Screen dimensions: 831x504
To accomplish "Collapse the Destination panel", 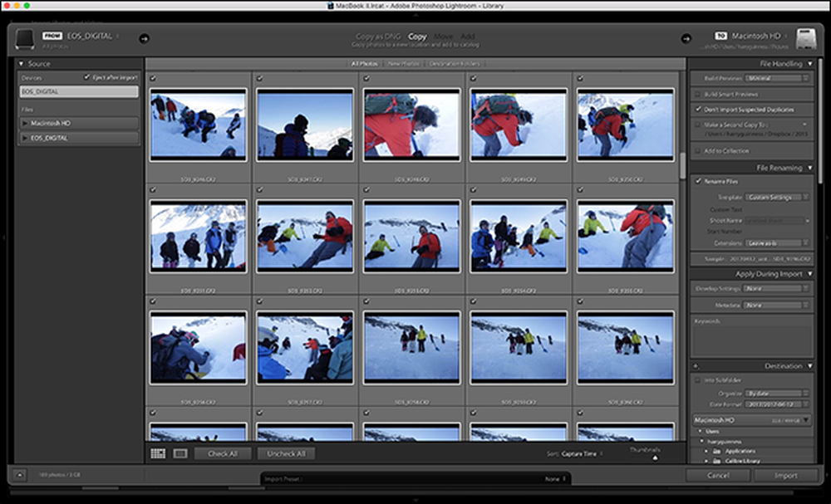I will click(x=809, y=366).
